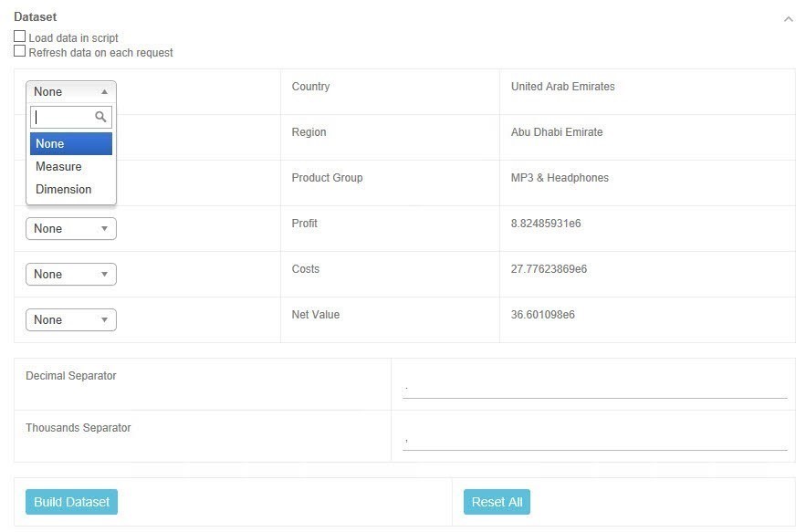The image size is (806, 532).
Task: Focus the Decimal Separator input field
Action: (x=594, y=387)
